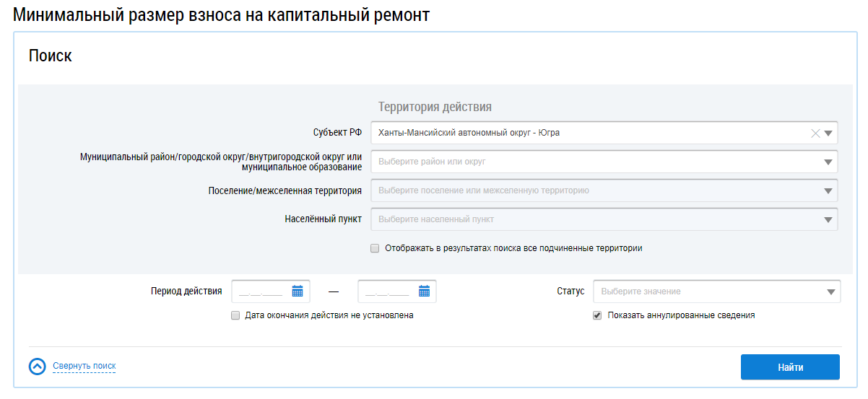
Task: Clear the selected Субъект РФ value
Action: pyautogui.click(x=815, y=133)
